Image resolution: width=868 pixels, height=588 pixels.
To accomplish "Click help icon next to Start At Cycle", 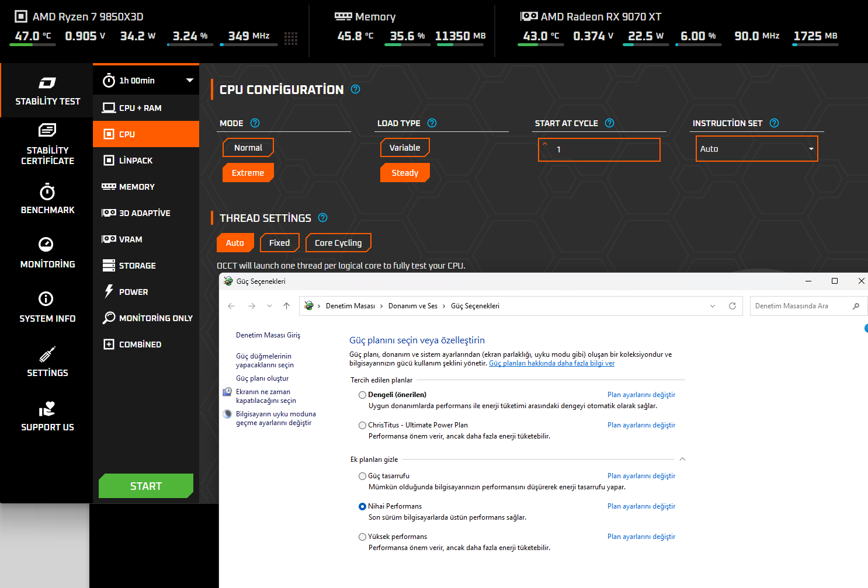I will pos(609,123).
